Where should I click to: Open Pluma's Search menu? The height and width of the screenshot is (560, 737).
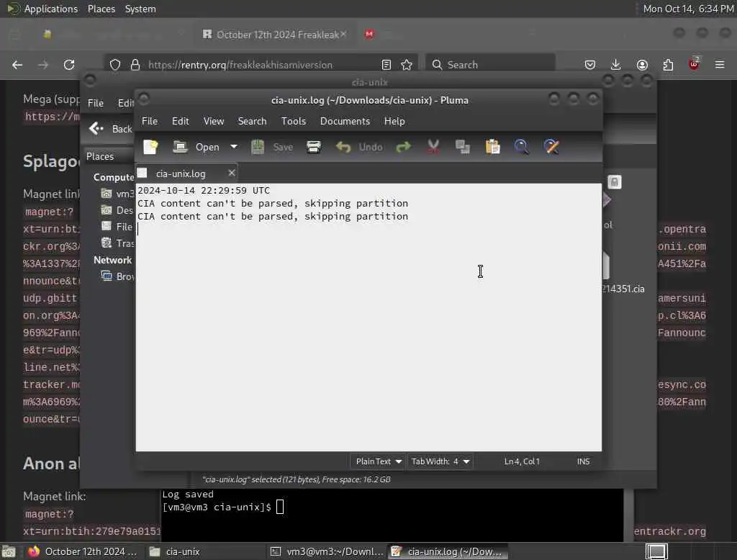tap(252, 122)
